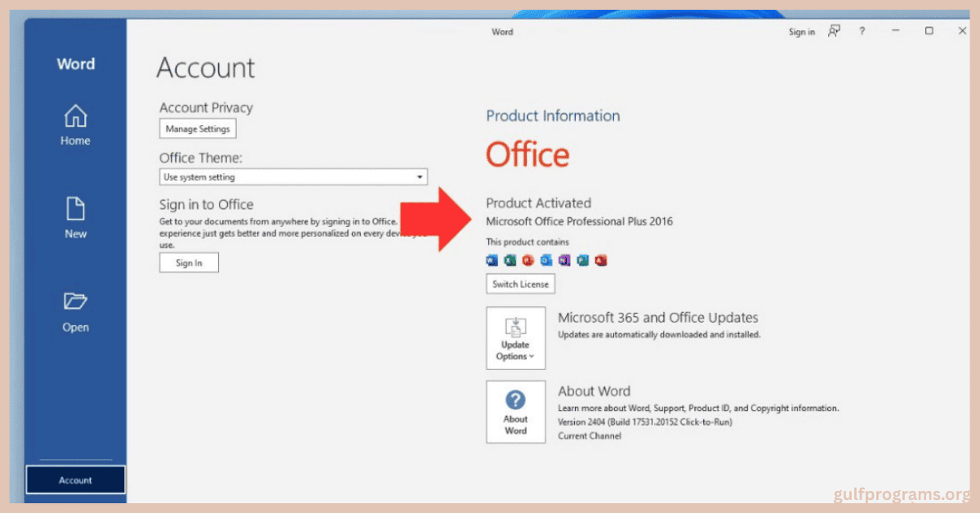The image size is (980, 513).
Task: Click the OneNote app icon under product contains
Action: pyautogui.click(x=564, y=261)
